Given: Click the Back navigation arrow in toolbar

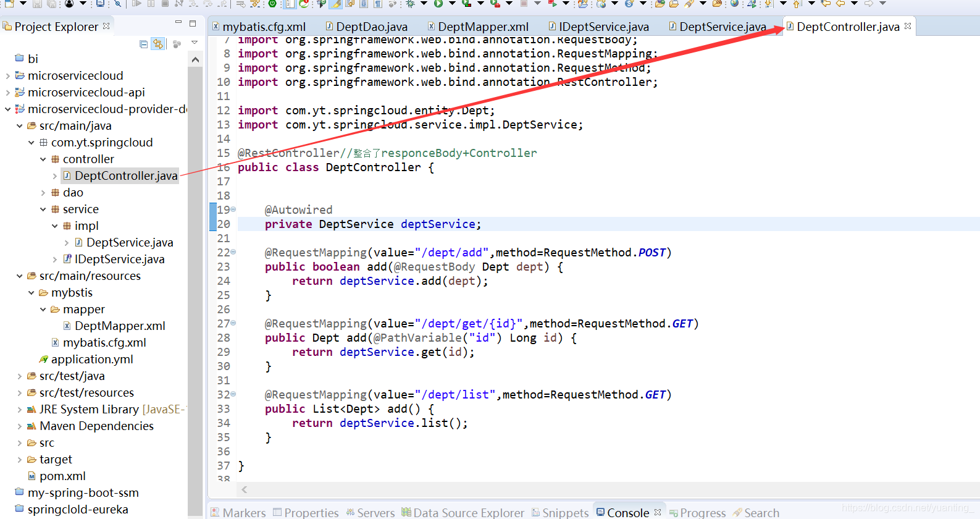Looking at the screenshot, I should (x=840, y=4).
